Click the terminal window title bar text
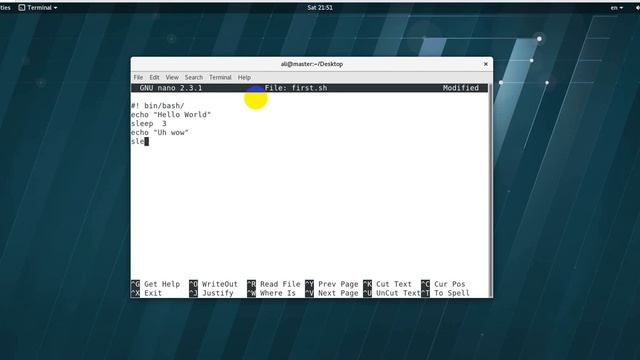Image resolution: width=640 pixels, height=360 pixels. (x=312, y=64)
